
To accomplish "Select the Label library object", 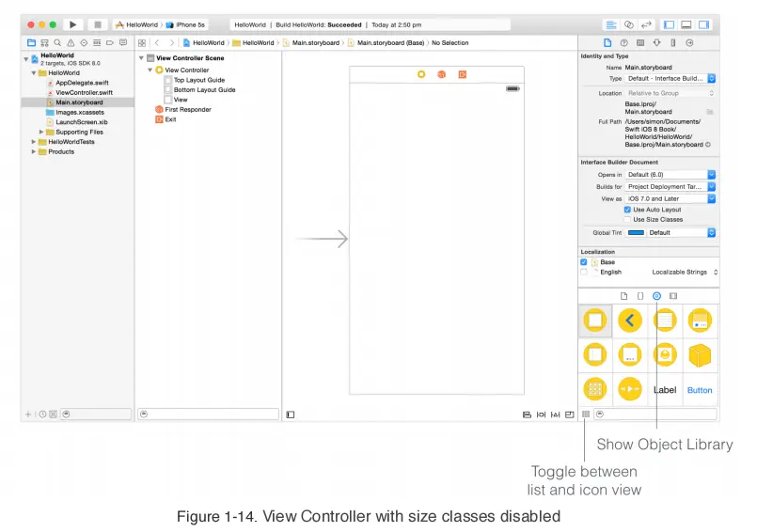I will 665,390.
